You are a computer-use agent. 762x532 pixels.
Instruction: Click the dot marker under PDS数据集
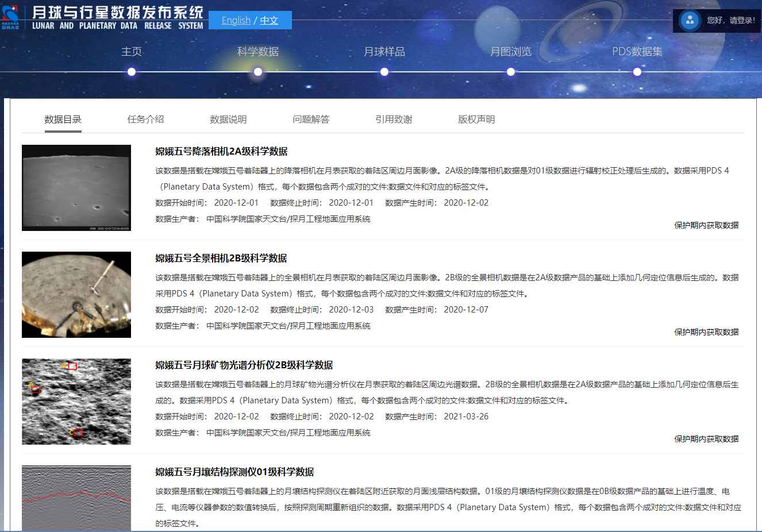(x=637, y=72)
